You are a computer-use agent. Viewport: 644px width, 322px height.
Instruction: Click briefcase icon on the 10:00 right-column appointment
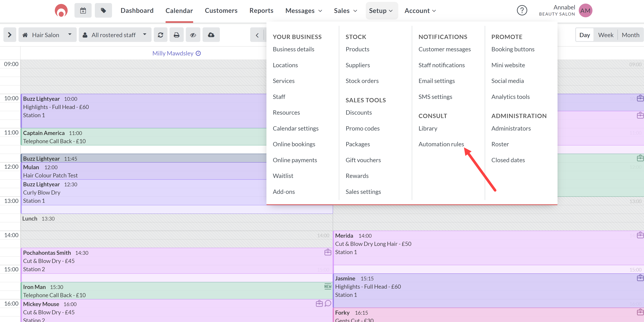pos(640,98)
